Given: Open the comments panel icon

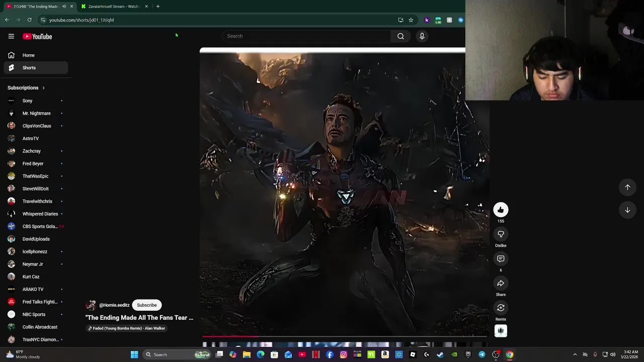Looking at the screenshot, I should pos(501,259).
